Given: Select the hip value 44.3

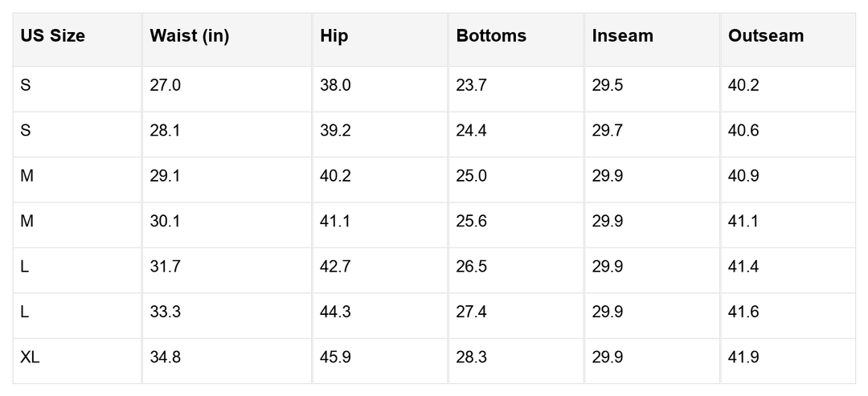Looking at the screenshot, I should pos(335,312).
